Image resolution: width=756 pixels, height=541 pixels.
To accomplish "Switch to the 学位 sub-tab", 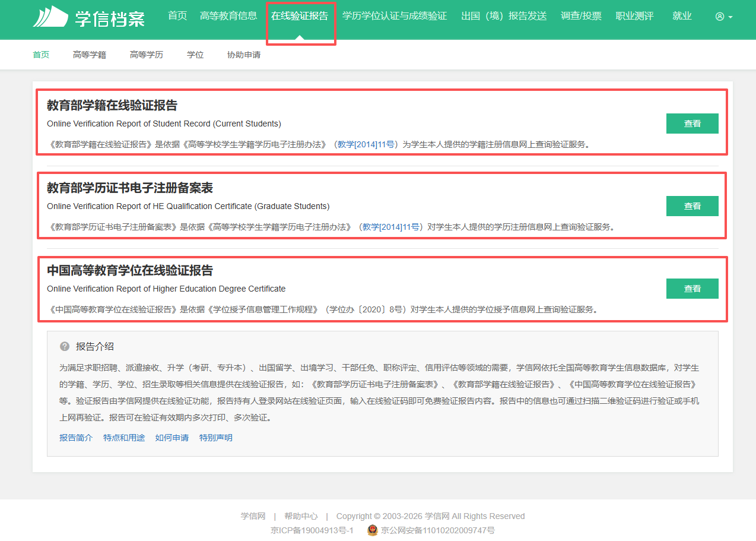I will click(x=195, y=55).
